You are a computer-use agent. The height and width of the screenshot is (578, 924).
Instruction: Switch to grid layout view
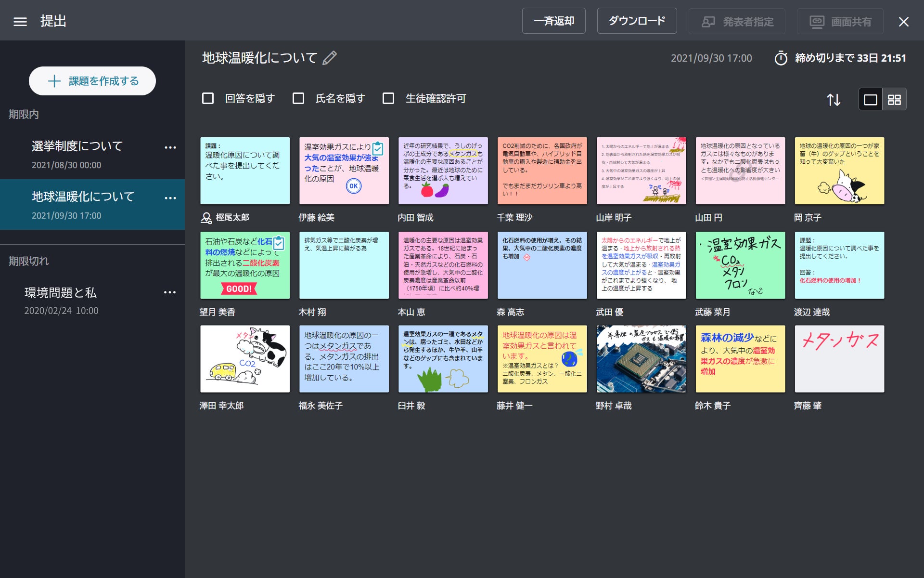tap(894, 99)
